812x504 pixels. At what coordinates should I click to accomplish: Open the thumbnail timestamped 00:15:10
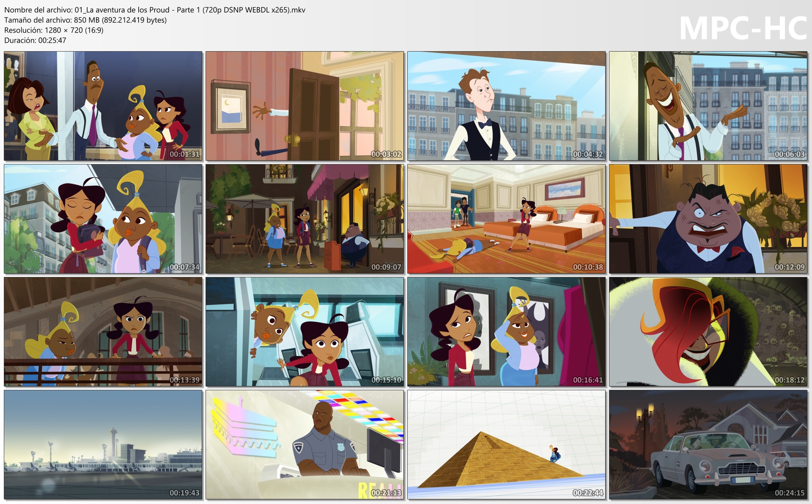[x=304, y=332]
